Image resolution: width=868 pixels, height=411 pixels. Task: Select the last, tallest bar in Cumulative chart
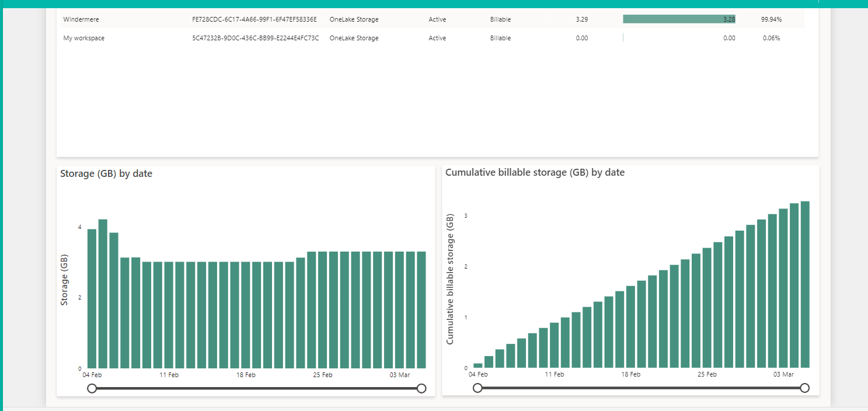[x=805, y=284]
